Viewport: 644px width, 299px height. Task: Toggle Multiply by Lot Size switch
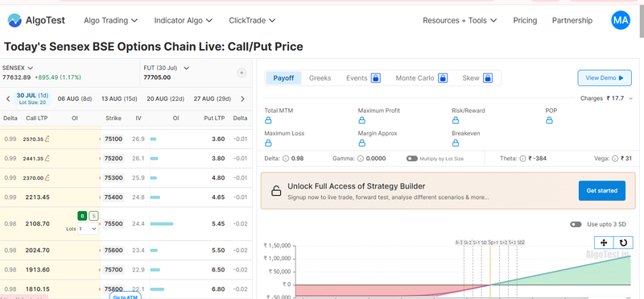tap(412, 158)
